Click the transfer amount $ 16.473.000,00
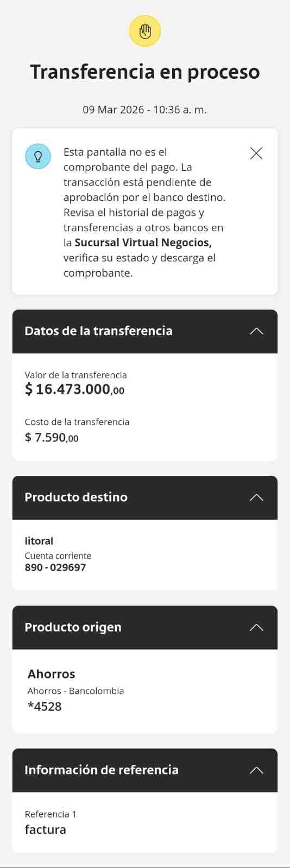Screen dimensions: 290x868 click(x=74, y=389)
